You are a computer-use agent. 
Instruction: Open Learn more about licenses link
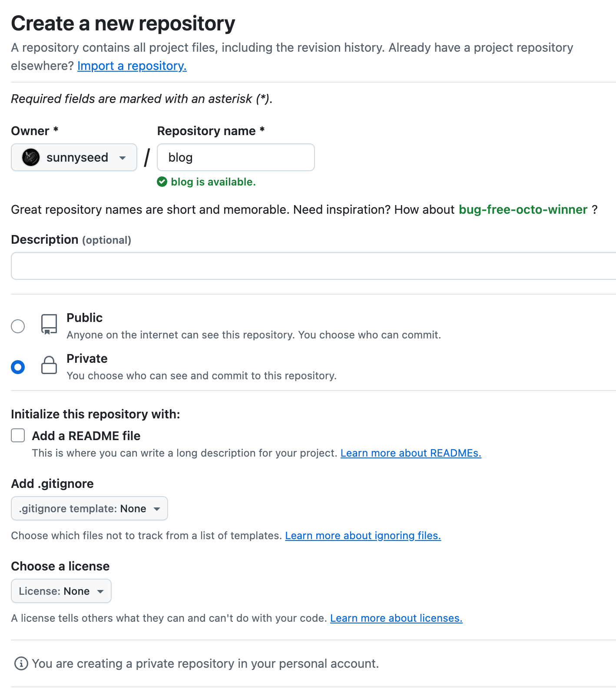[x=396, y=618]
